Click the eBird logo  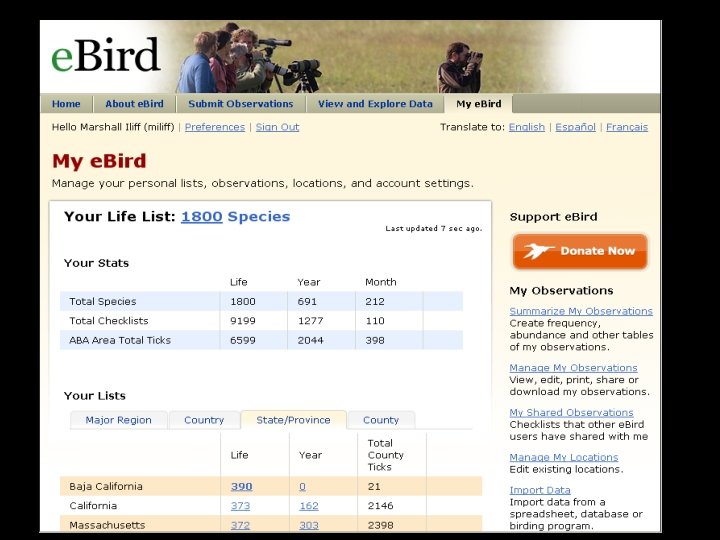[106, 55]
